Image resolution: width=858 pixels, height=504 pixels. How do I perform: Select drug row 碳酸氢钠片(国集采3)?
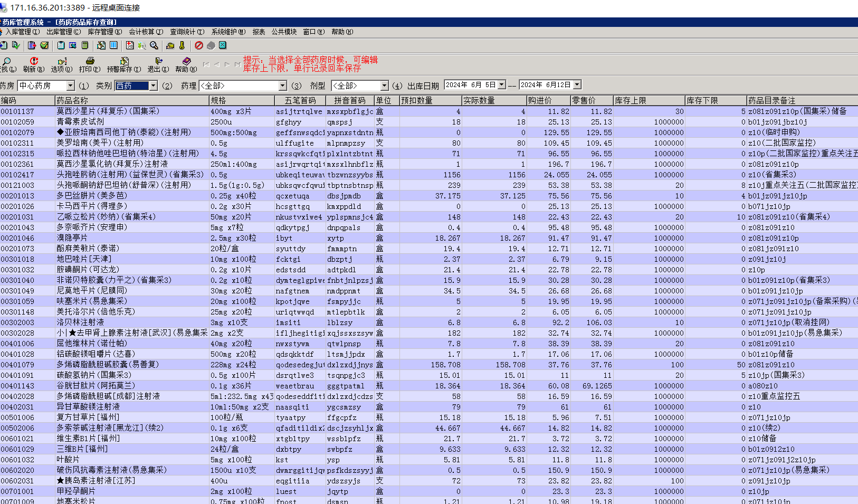tap(429, 375)
